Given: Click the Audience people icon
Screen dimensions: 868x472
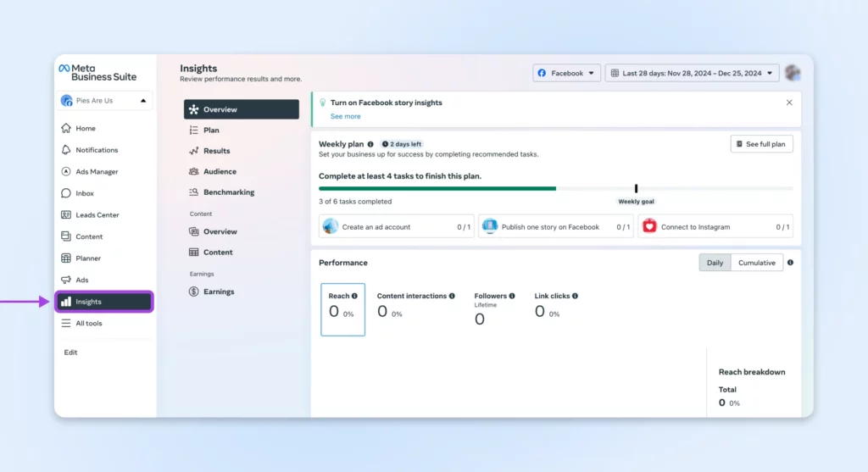Looking at the screenshot, I should 194,171.
